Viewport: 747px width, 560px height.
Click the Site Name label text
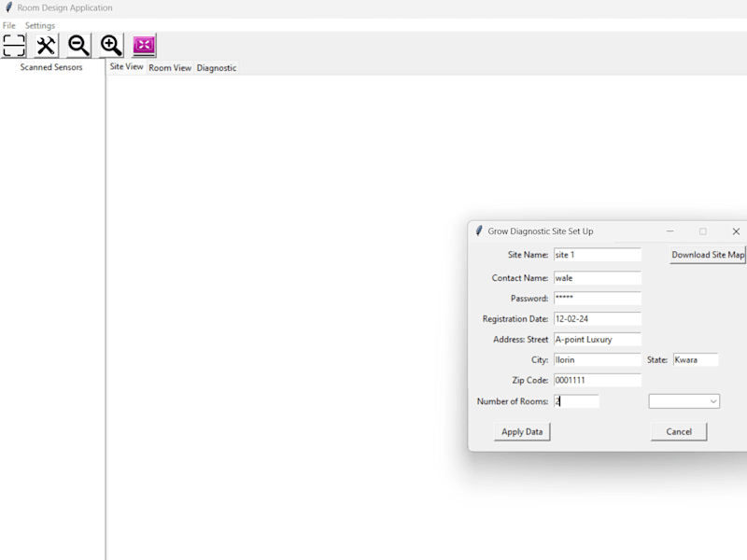[528, 255]
